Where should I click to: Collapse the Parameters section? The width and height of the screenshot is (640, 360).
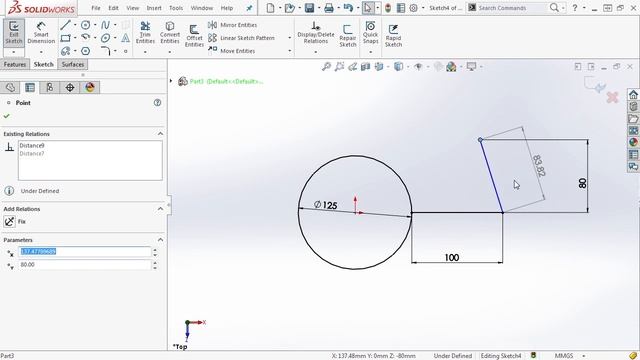click(160, 240)
